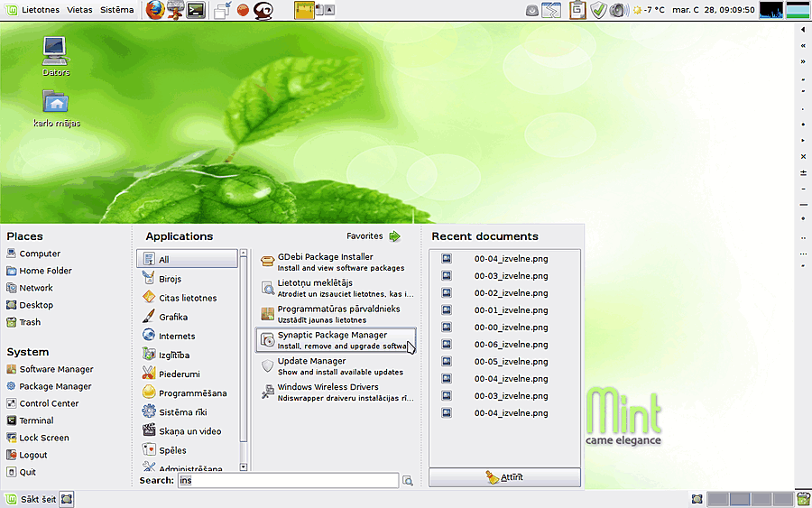This screenshot has width=812, height=508.
Task: Open Home Folder under Places
Action: coord(40,271)
